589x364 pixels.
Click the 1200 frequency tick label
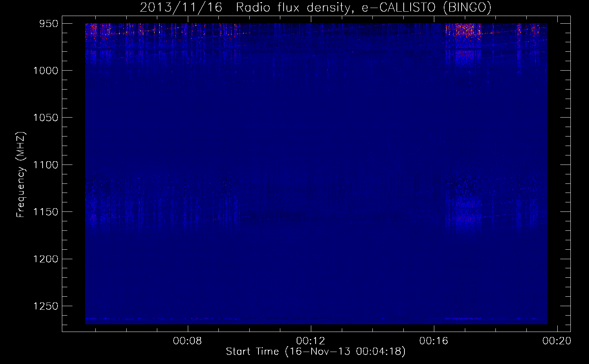coord(46,259)
